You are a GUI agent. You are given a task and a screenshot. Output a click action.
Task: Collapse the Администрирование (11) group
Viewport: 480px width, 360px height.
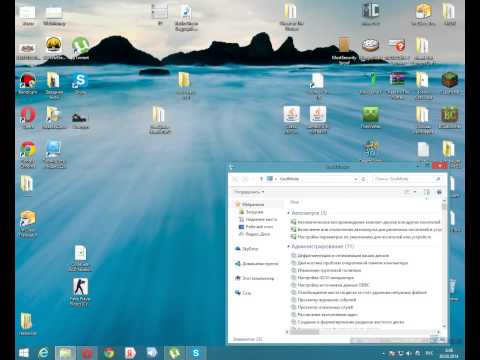pyautogui.click(x=289, y=246)
